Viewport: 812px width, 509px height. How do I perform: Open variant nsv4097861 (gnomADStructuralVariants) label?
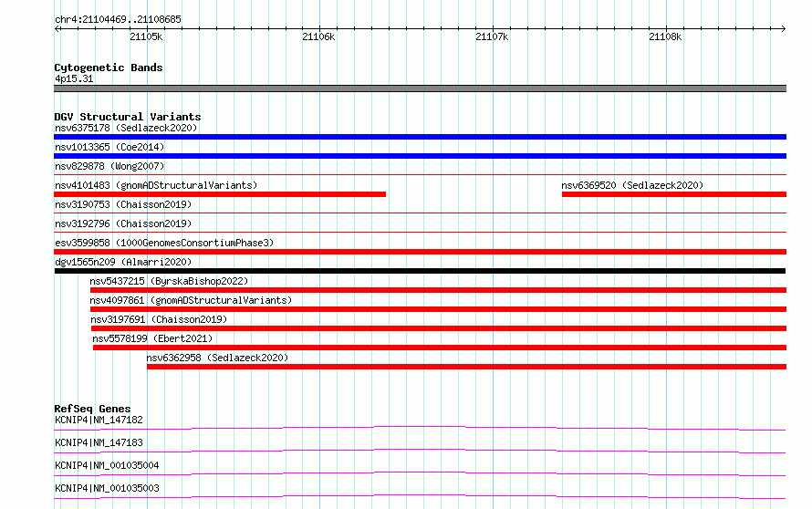(x=191, y=300)
